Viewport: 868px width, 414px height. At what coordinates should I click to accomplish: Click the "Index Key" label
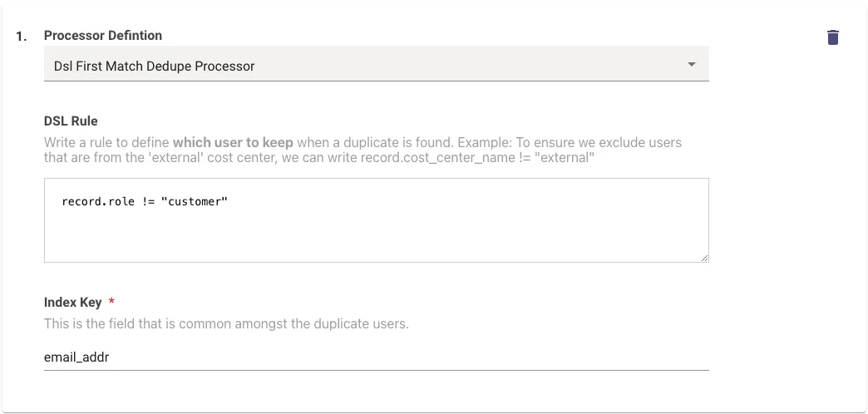(73, 303)
